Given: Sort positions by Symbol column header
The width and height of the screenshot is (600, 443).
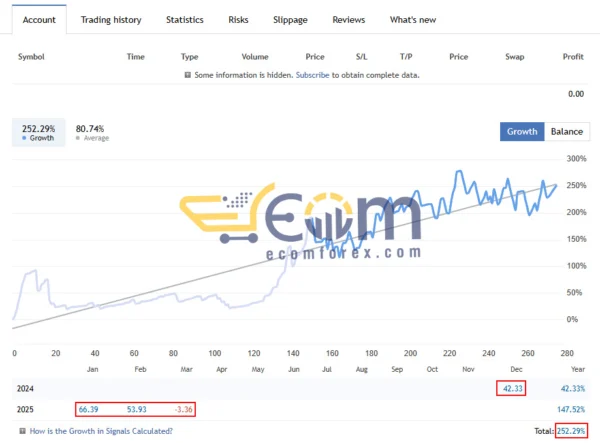Looking at the screenshot, I should [x=33, y=57].
